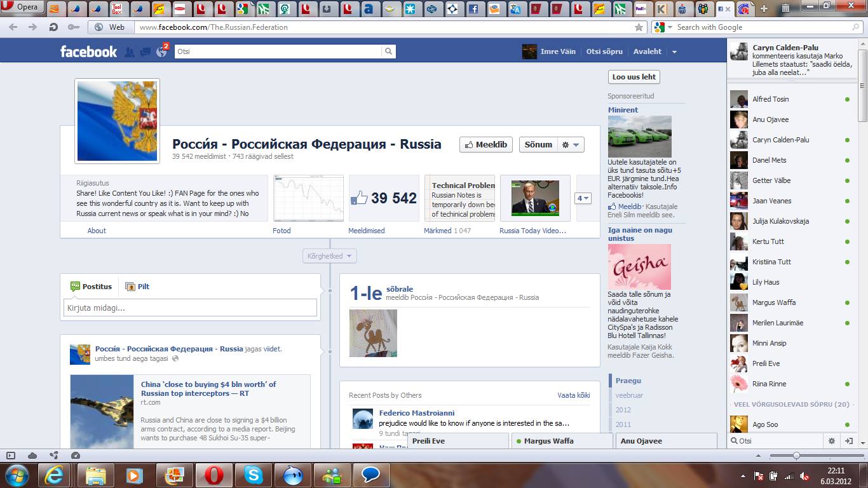The height and width of the screenshot is (488, 868).
Task: Click the Facebook logo
Action: 88,51
